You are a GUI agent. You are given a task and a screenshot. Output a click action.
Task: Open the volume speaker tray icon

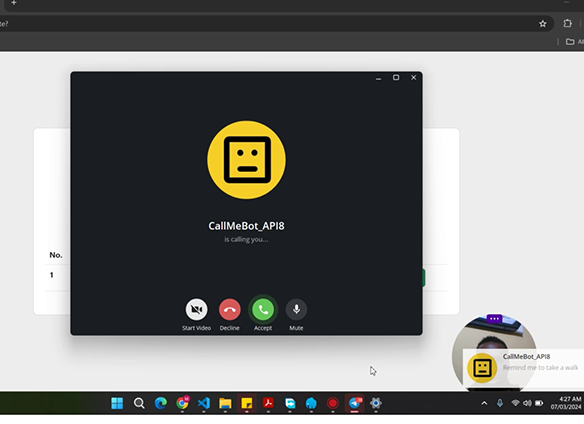(x=527, y=403)
